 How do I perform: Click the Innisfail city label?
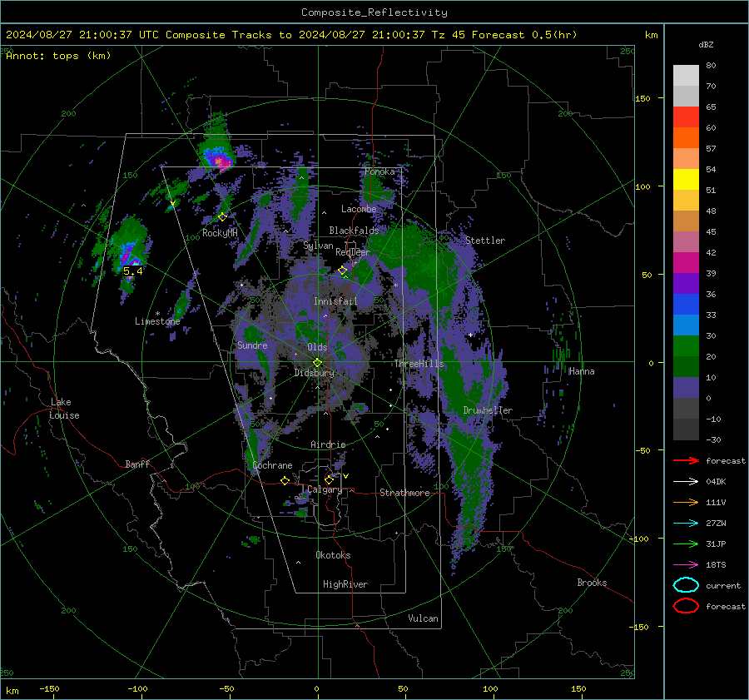pyautogui.click(x=335, y=301)
